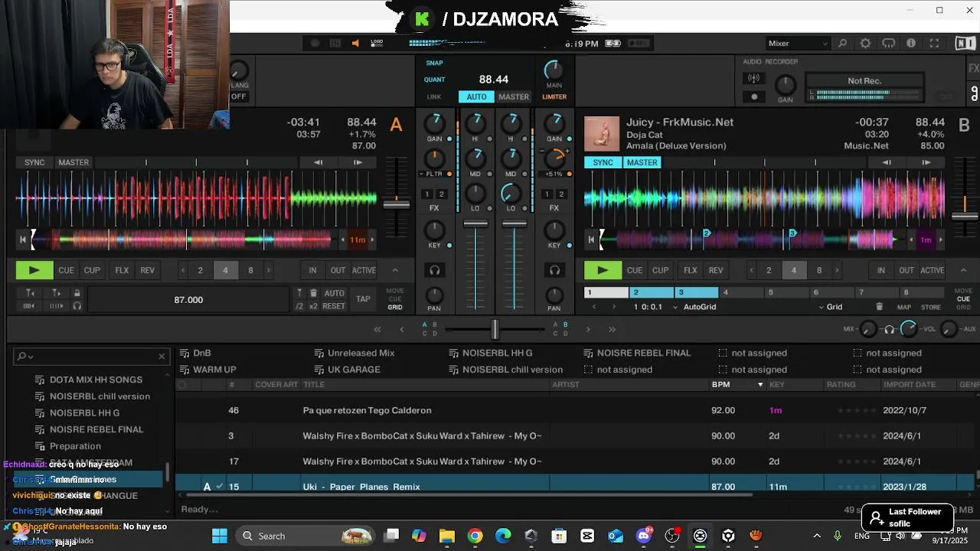Toggle channel B headphone cue button
The width and height of the screenshot is (980, 551).
click(x=554, y=270)
